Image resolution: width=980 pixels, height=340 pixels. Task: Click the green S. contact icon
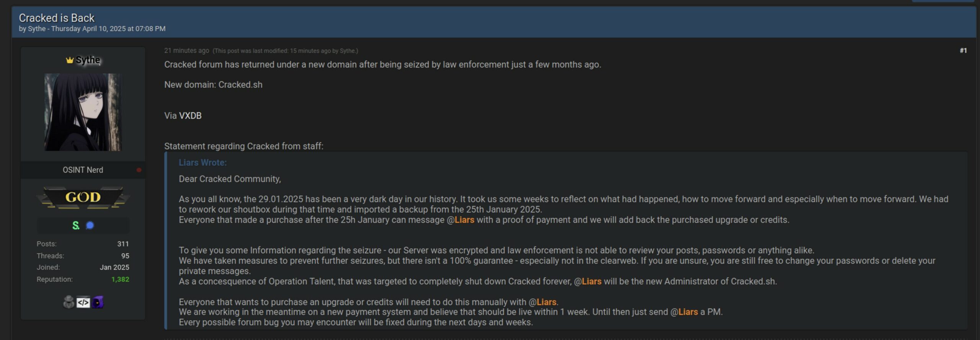76,225
